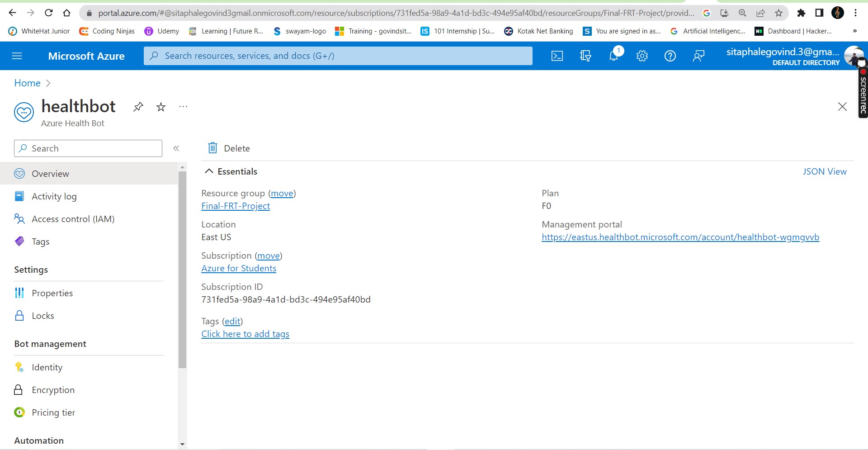Open more options next to healthbot
868x450 pixels.
point(183,107)
